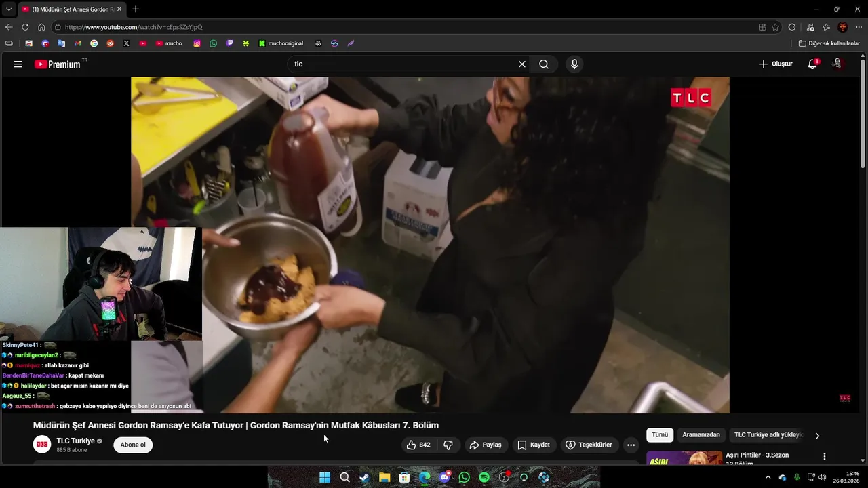Image resolution: width=868 pixels, height=488 pixels.
Task: Open the browser profile avatar
Action: (842, 27)
